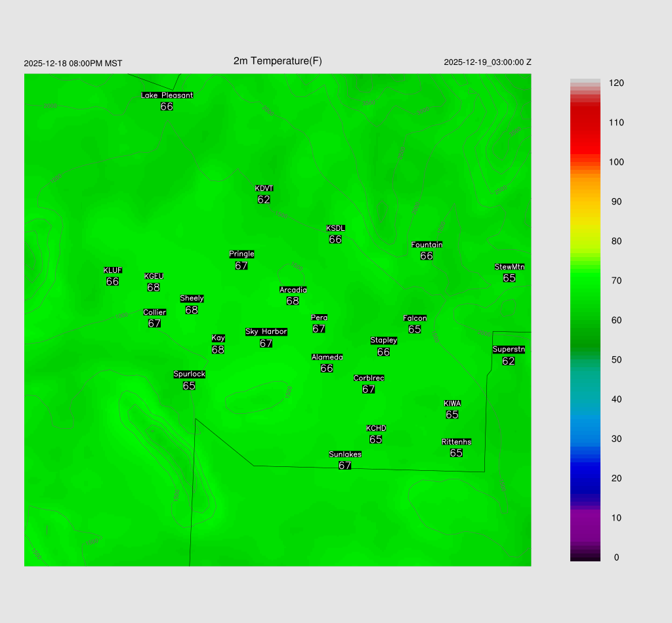Screen dimensions: 672x623
Task: Select the KDVT station marker
Action: tap(264, 194)
